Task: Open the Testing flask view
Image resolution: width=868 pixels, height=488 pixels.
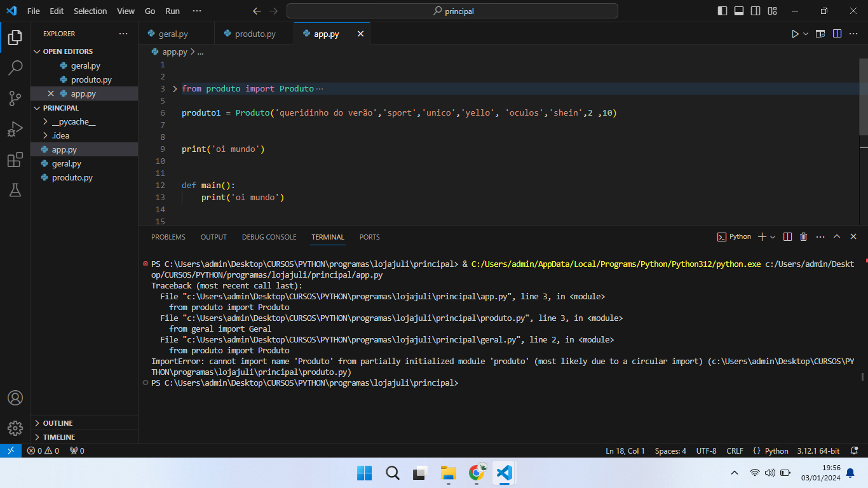Action: pyautogui.click(x=15, y=190)
